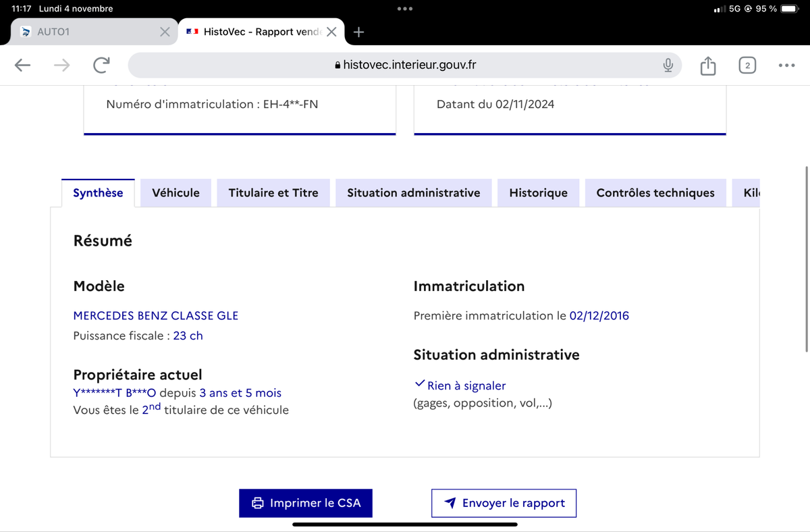Screen dimensions: 810x532
Task: Select the Synthèse tab
Action: [98, 192]
